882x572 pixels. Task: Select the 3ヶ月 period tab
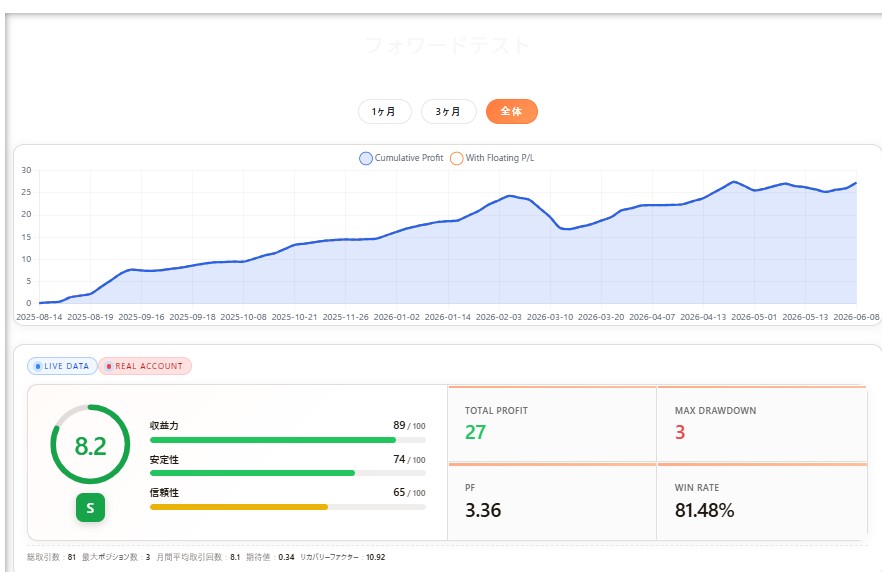[449, 111]
